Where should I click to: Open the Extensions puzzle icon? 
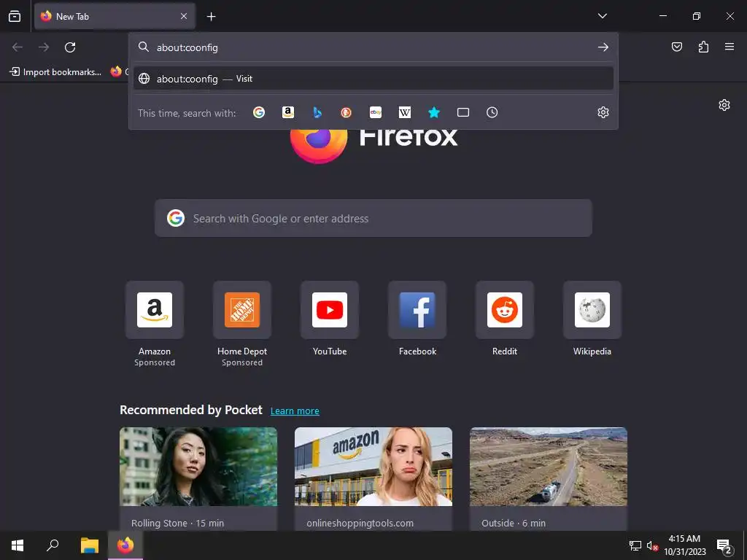click(x=703, y=47)
